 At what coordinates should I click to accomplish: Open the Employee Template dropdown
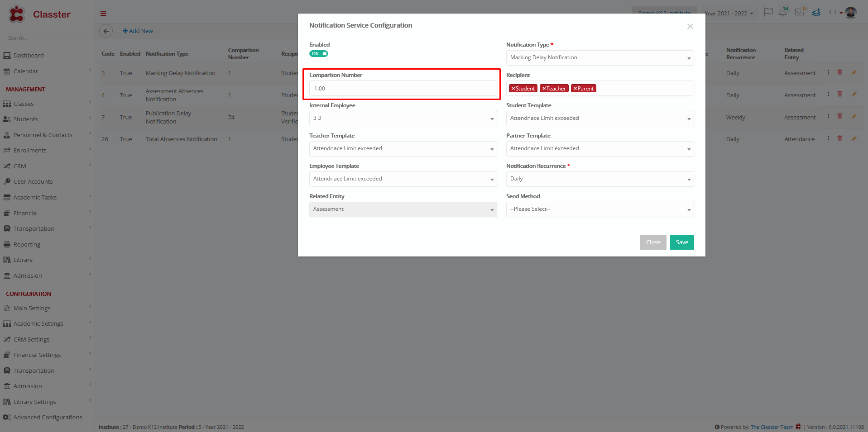click(x=403, y=179)
